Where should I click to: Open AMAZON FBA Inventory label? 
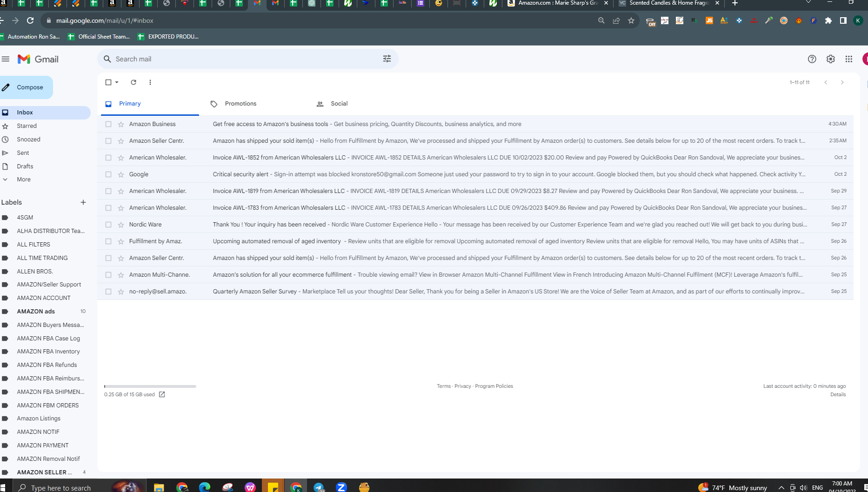pos(48,352)
